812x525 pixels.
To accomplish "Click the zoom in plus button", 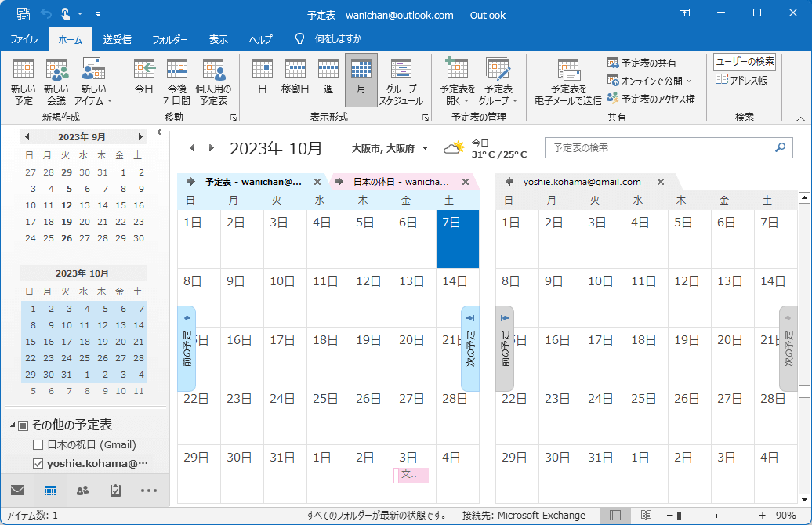I will [763, 516].
